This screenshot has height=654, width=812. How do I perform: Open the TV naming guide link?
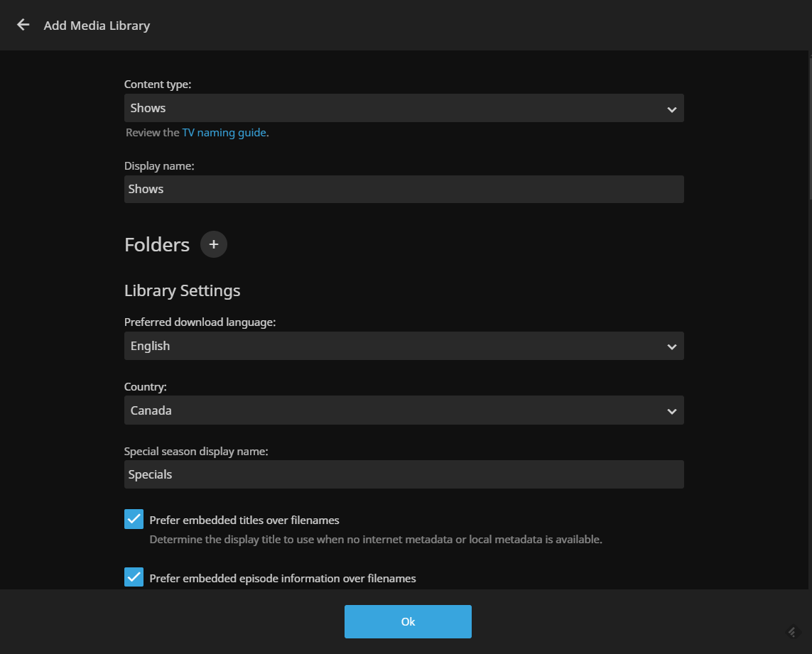coord(224,133)
